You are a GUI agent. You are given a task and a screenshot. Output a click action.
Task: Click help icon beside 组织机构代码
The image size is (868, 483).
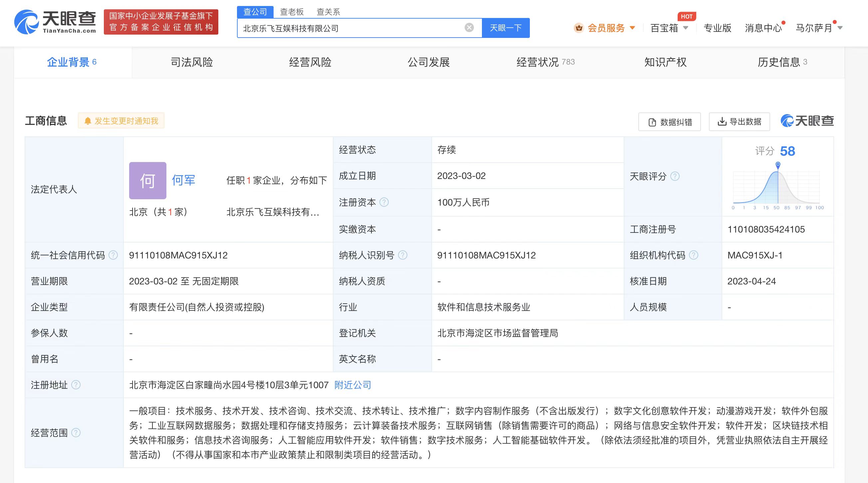(x=694, y=255)
